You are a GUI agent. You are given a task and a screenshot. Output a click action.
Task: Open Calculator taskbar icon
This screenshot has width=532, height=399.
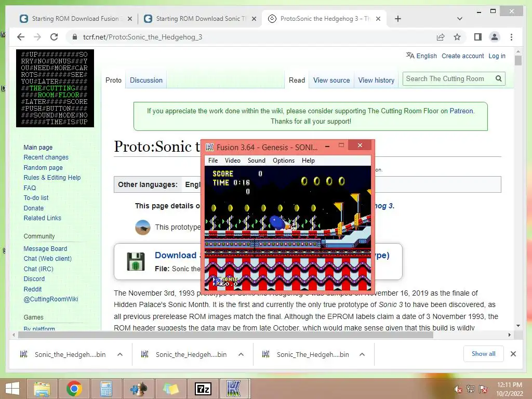[106, 389]
